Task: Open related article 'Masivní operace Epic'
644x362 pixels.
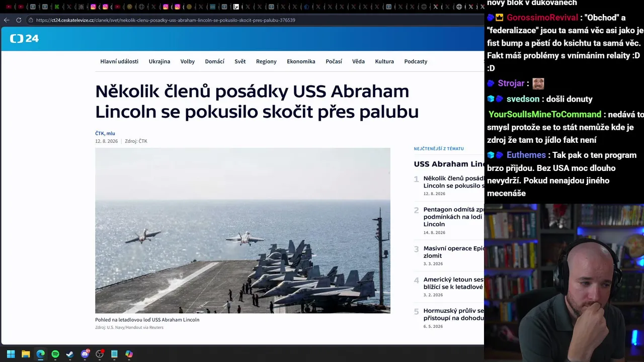Action: [x=453, y=252]
